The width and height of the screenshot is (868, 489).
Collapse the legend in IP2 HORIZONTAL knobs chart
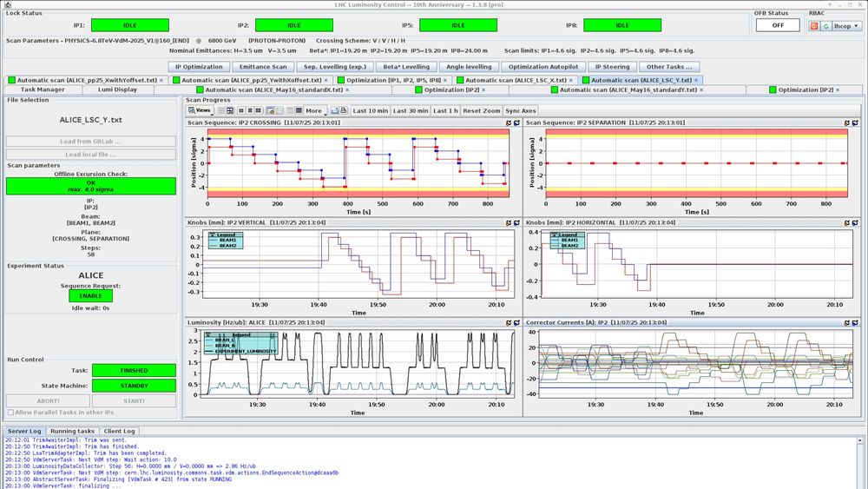click(x=554, y=235)
